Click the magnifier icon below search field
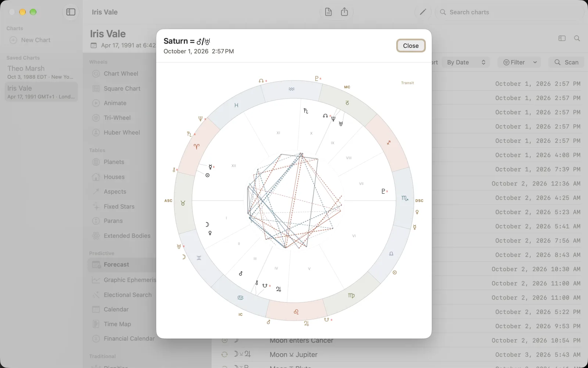Screen dimensions: 588x368 click(577, 39)
